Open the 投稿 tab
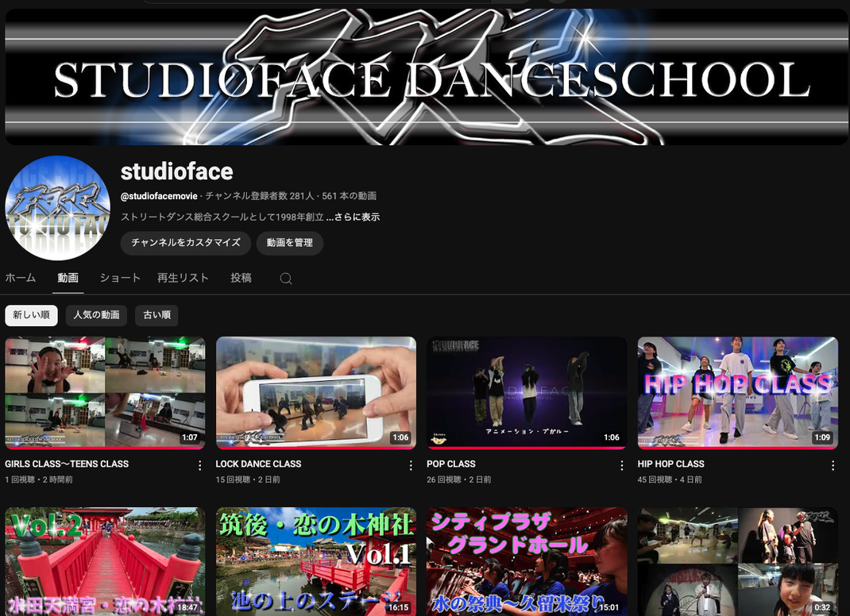 (x=241, y=278)
